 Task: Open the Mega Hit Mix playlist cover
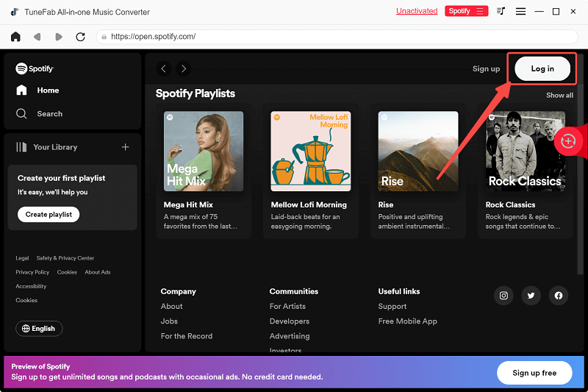click(x=204, y=152)
